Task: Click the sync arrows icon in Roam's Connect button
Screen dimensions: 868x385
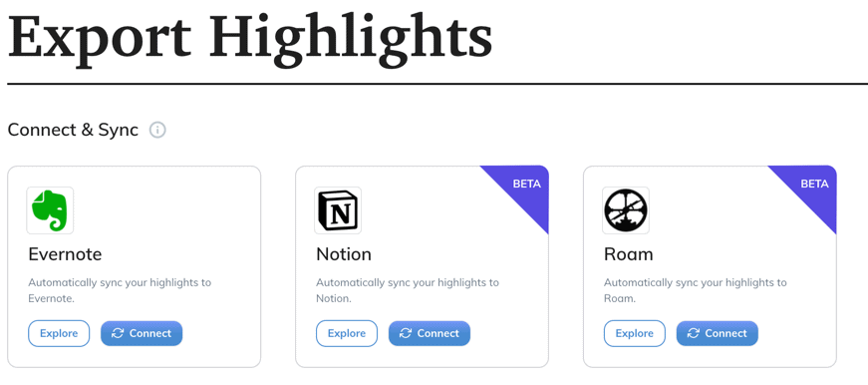Action: click(x=693, y=333)
